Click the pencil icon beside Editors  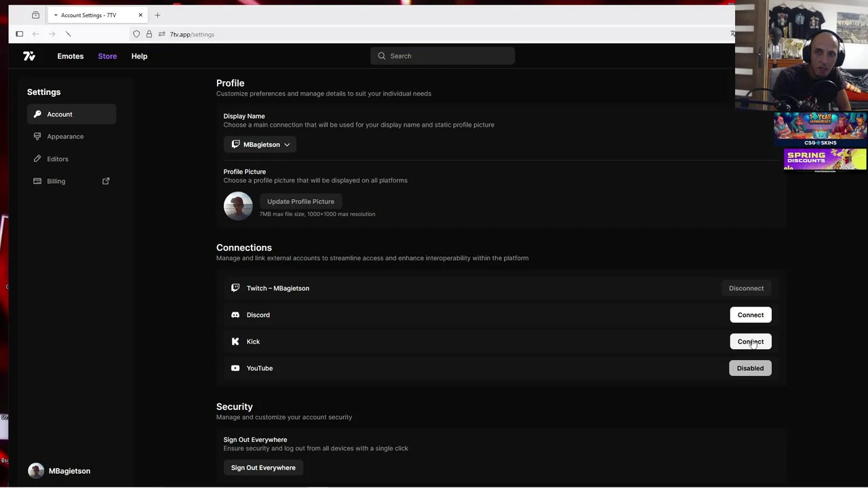(37, 159)
